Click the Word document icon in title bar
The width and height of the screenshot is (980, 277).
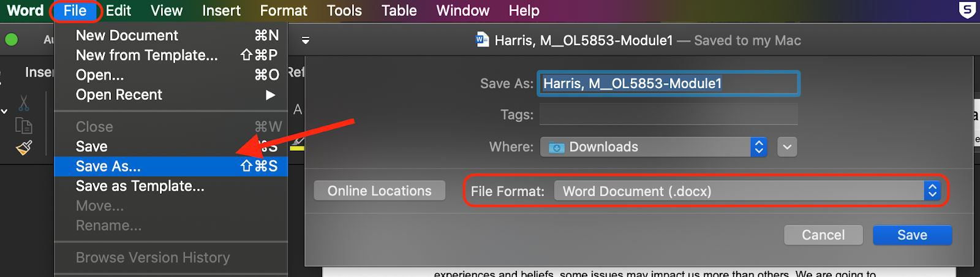coord(482,40)
